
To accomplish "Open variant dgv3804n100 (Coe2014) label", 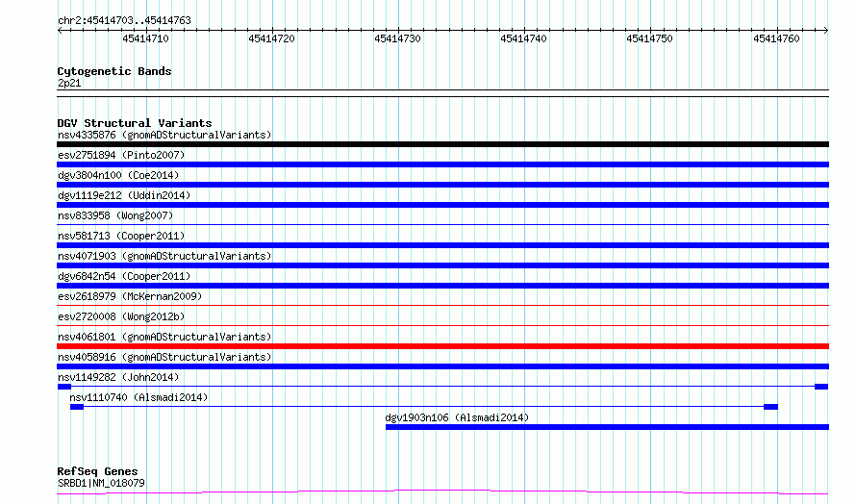I will click(x=118, y=175).
